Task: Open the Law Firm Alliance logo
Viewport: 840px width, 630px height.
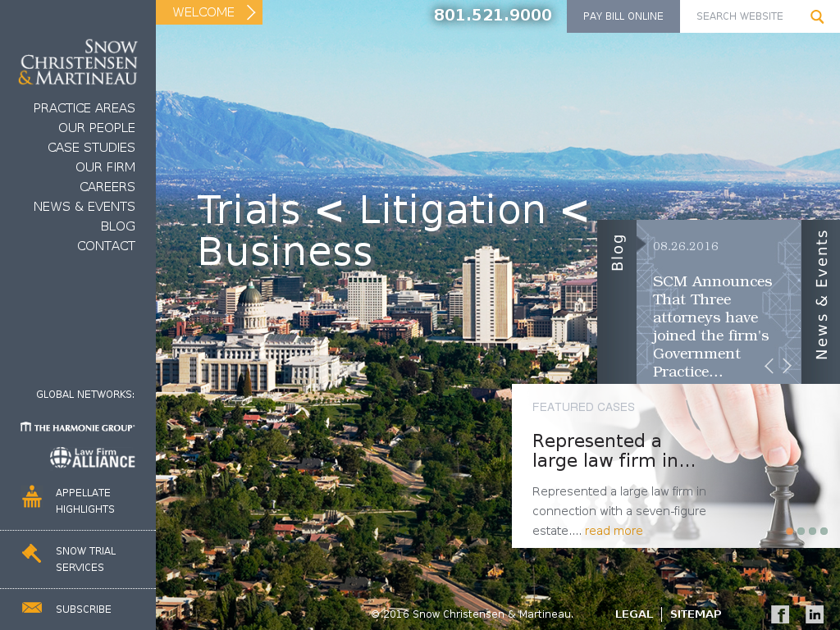Action: [92, 458]
